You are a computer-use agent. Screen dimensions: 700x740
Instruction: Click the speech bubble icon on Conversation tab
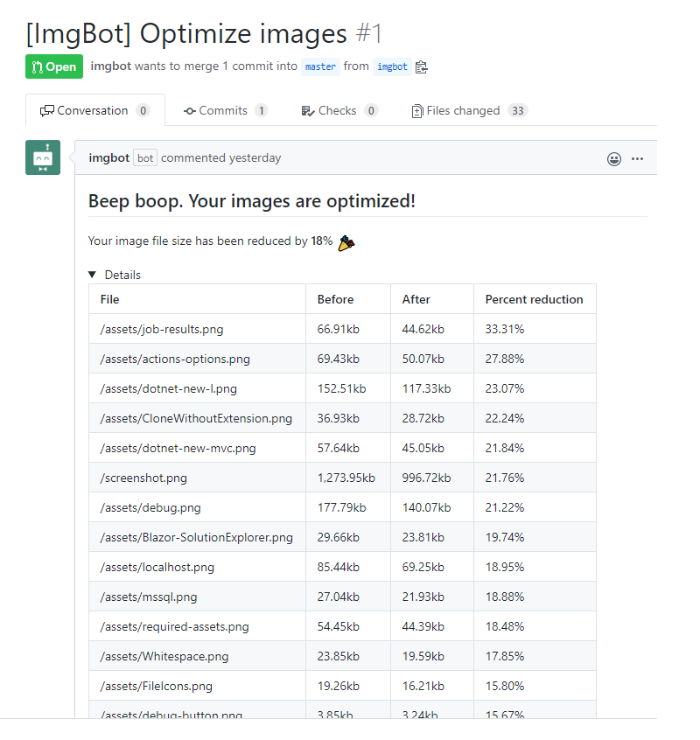pos(48,110)
